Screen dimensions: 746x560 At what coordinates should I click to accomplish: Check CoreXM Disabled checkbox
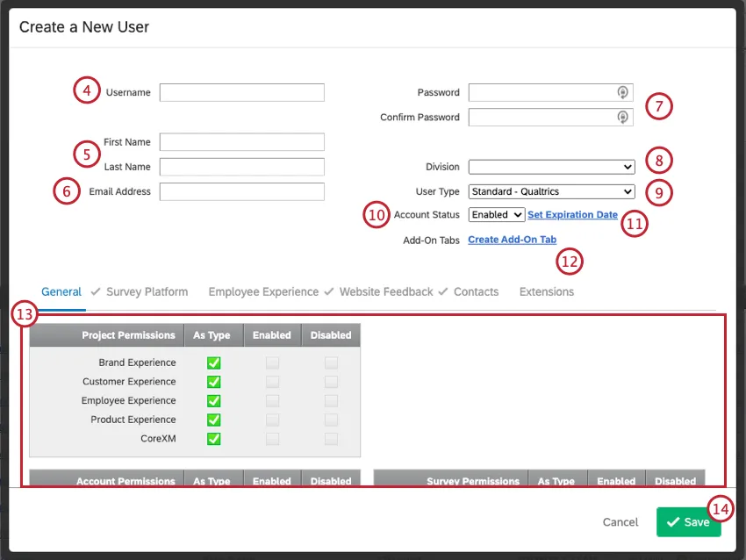click(331, 439)
